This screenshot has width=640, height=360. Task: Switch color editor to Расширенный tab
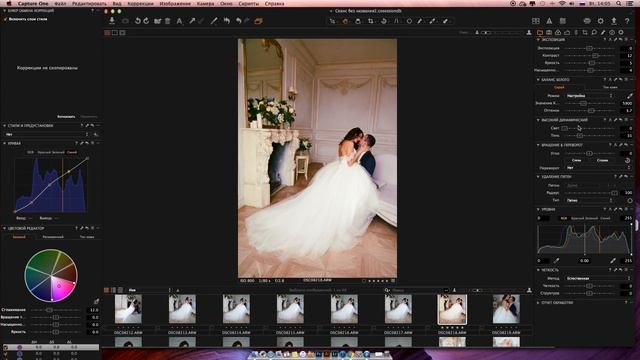[x=53, y=237]
